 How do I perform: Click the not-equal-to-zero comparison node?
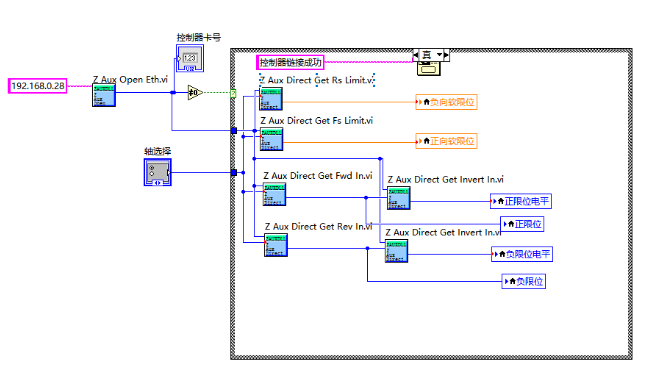[195, 92]
